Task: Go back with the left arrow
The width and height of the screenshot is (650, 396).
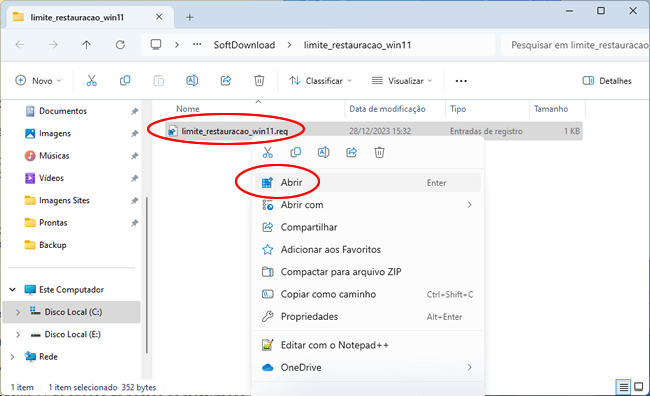Action: (19, 45)
